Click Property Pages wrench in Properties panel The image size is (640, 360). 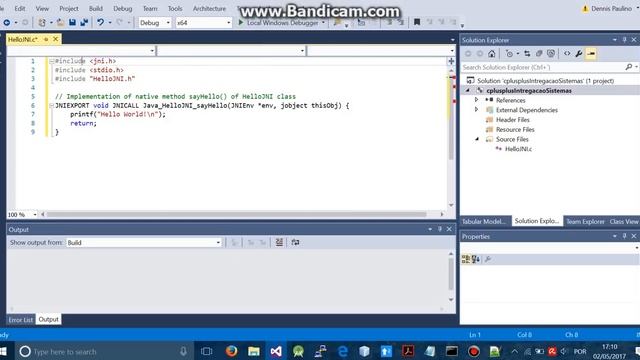(x=487, y=259)
